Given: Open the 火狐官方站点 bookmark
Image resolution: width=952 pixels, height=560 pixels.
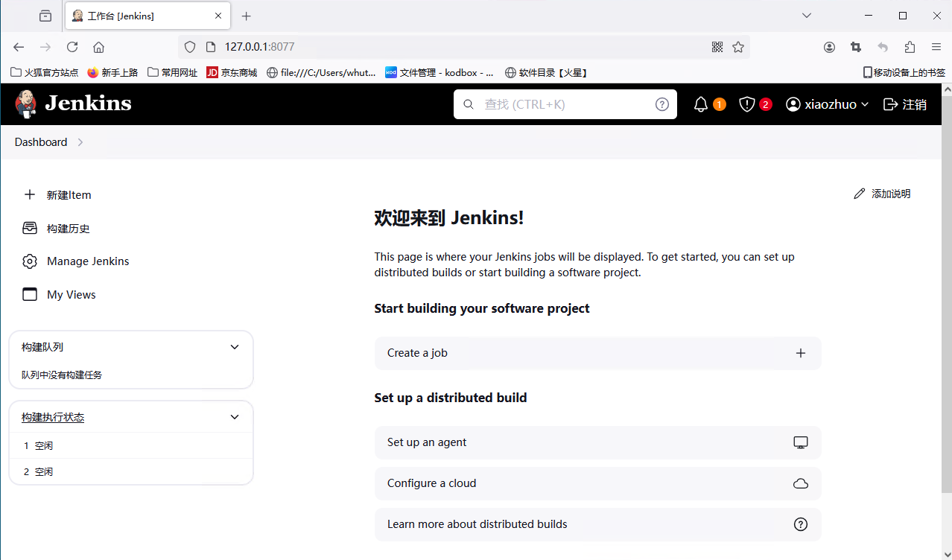Looking at the screenshot, I should coord(45,72).
